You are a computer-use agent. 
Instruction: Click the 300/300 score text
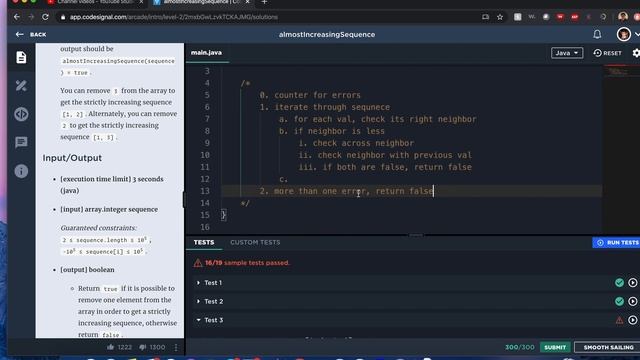point(520,347)
